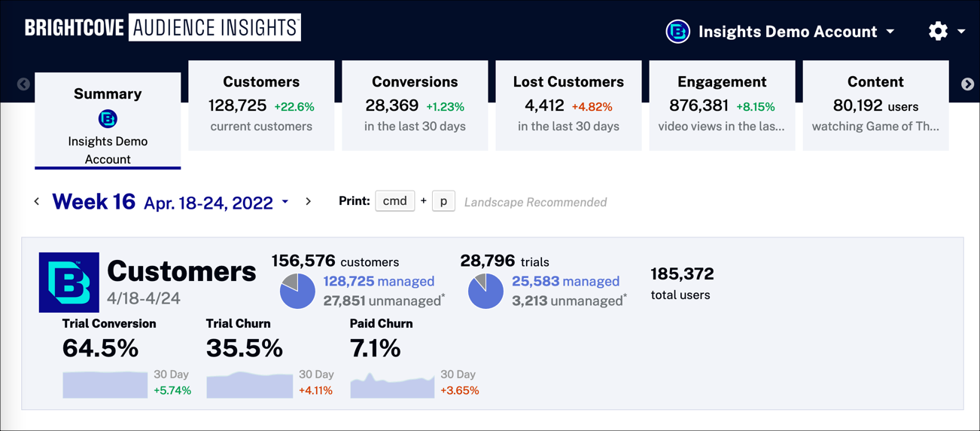The width and height of the screenshot is (980, 431).
Task: Open the Insights Demo Account dropdown arrow
Action: [x=890, y=32]
